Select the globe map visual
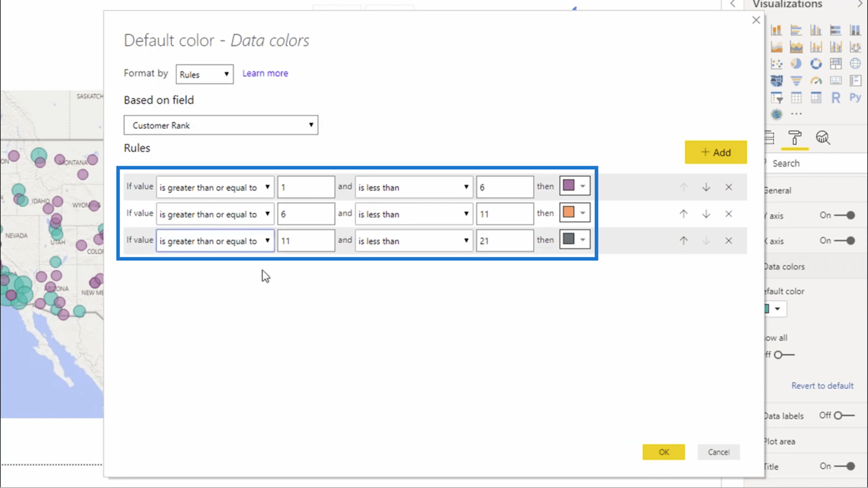 [x=856, y=64]
